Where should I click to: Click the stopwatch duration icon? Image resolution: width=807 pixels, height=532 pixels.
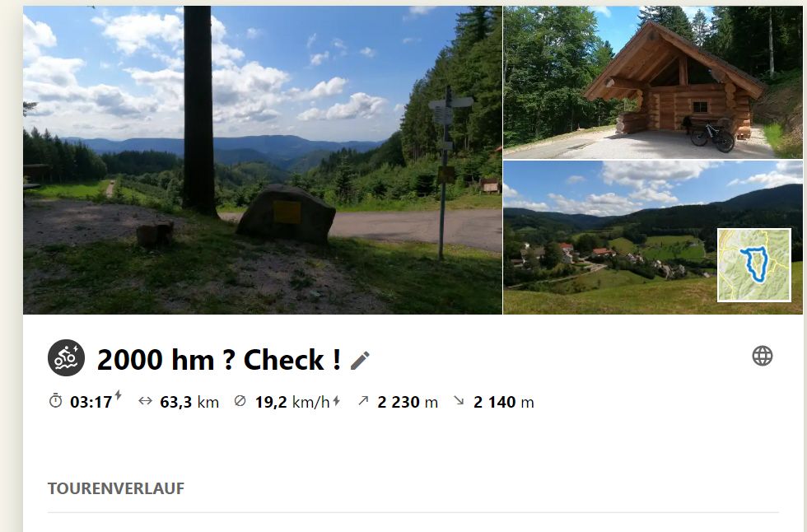click(x=56, y=401)
